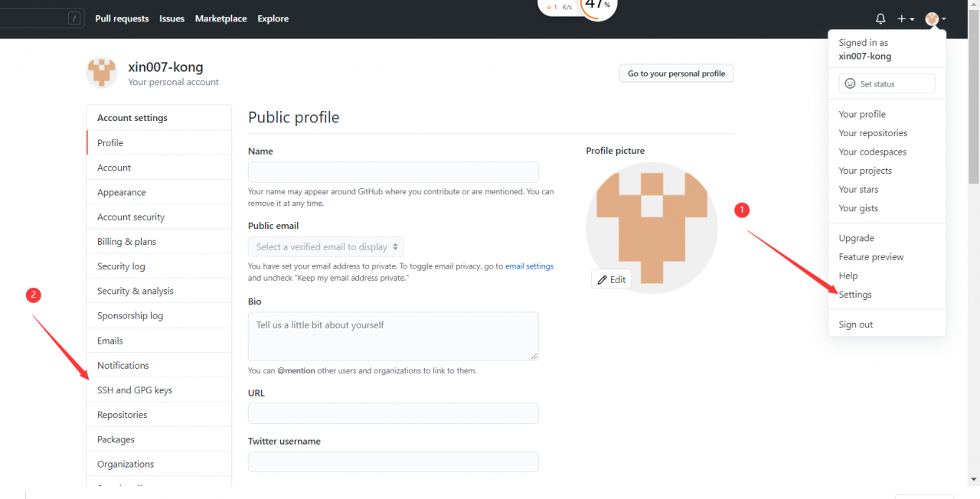Open Notifications settings in sidebar
Viewport: 980px width, 499px height.
point(158,365)
